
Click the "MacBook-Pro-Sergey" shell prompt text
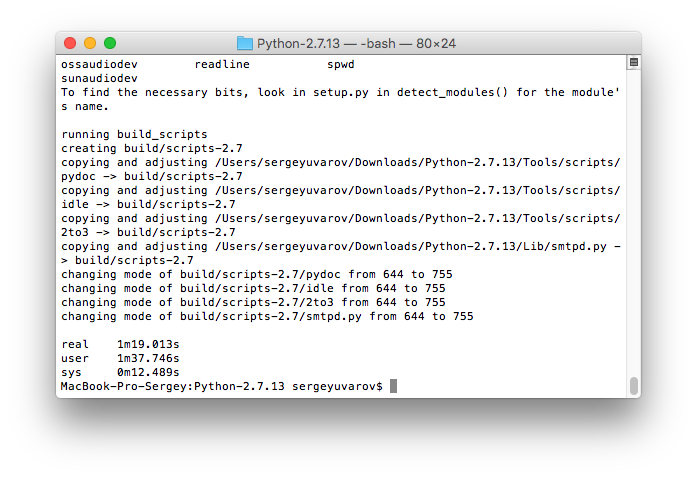pos(125,386)
